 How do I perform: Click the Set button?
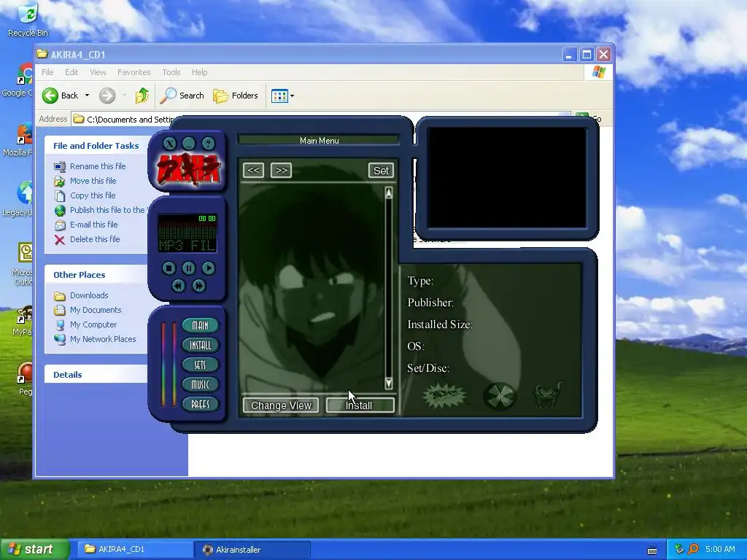pyautogui.click(x=381, y=171)
